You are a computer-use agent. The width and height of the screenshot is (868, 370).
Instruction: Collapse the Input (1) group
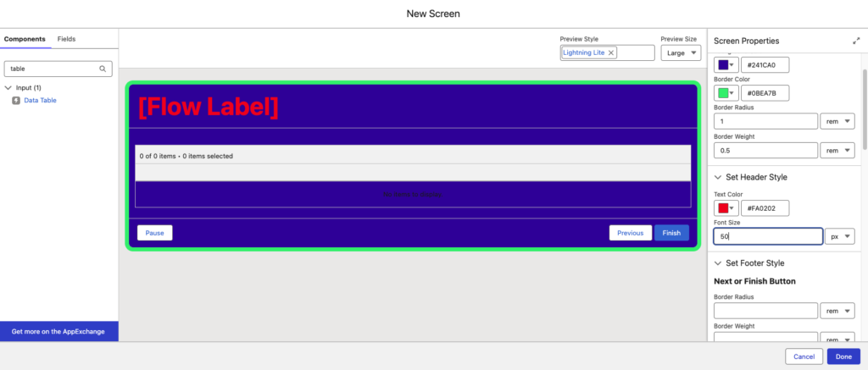point(8,87)
